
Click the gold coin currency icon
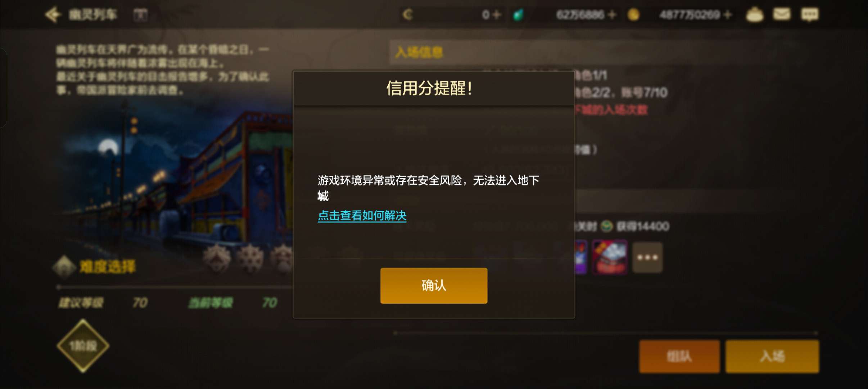(633, 15)
